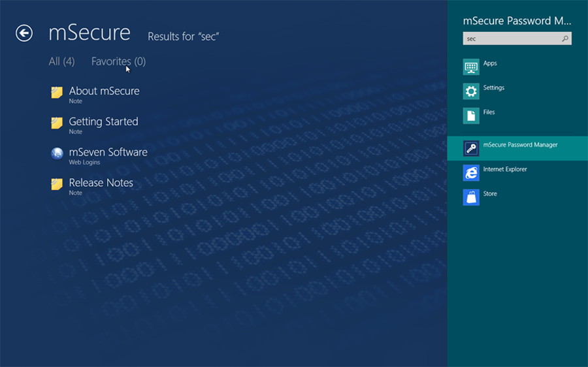The image size is (588, 367).
Task: Click the Apps keyboard icon
Action: (471, 67)
